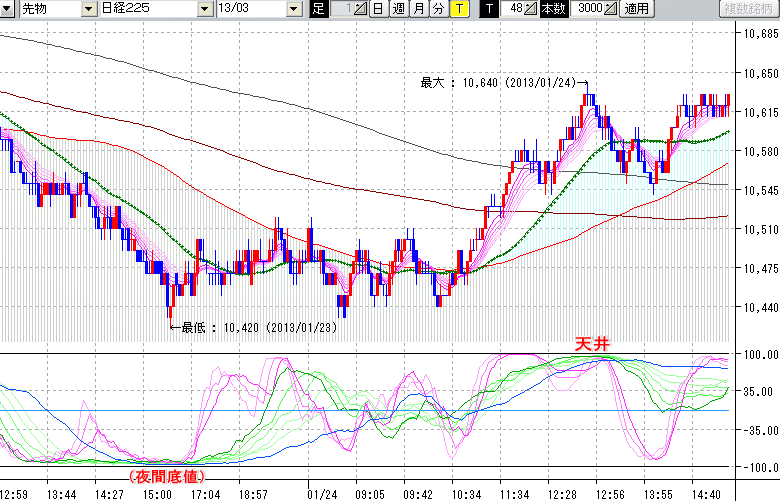This screenshot has height=501, width=780.
Task: Open the 先物 product type dropdown
Action: [x=88, y=9]
